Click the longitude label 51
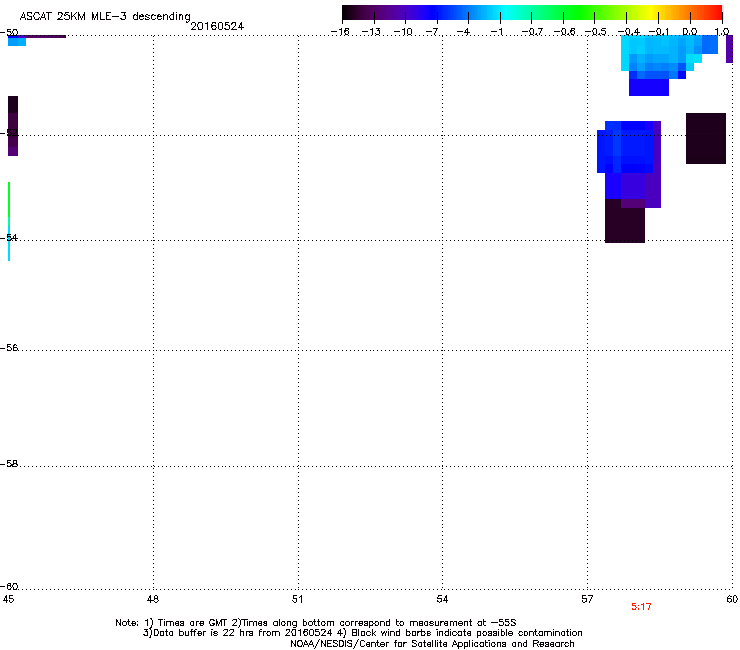 pos(297,599)
